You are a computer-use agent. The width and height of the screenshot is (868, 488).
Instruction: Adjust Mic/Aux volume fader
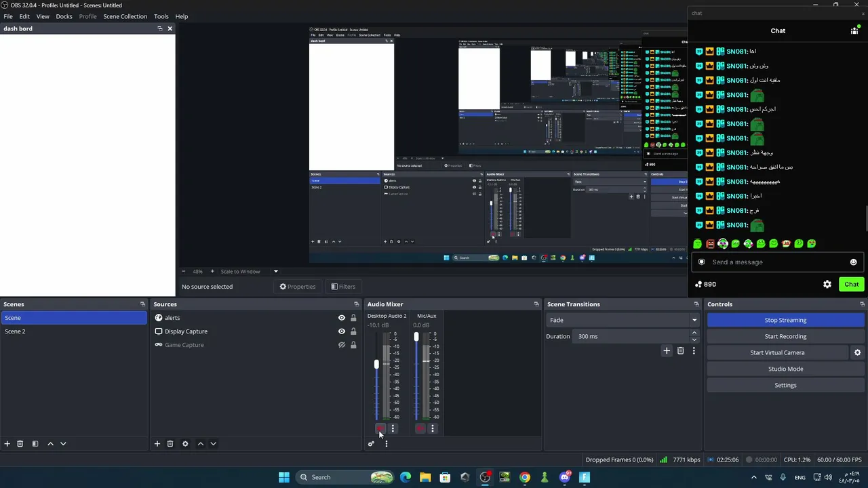(x=416, y=337)
